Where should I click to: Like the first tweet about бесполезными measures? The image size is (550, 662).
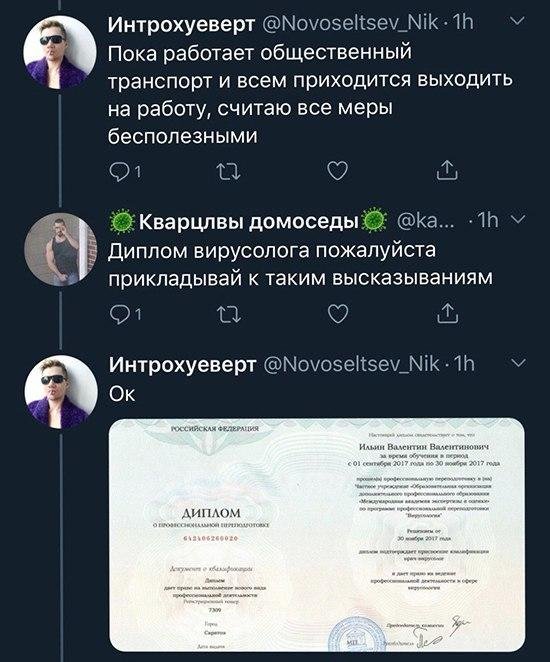338,171
